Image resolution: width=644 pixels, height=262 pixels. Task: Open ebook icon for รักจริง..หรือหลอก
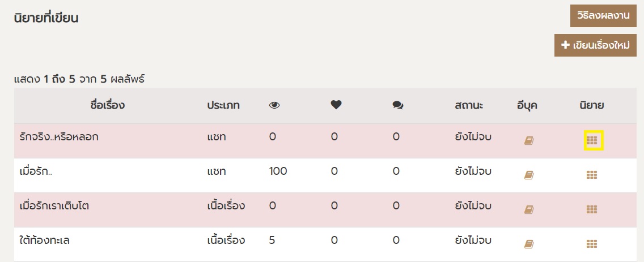click(x=529, y=140)
